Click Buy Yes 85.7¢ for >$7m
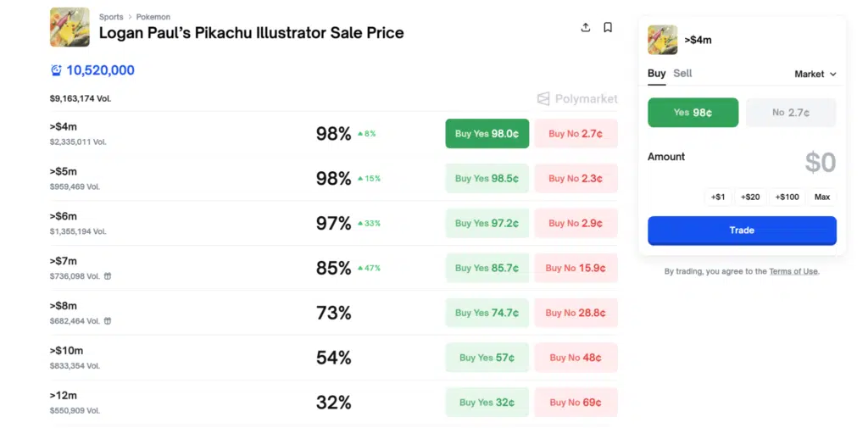Screen dimensions: 868x428 (487, 268)
